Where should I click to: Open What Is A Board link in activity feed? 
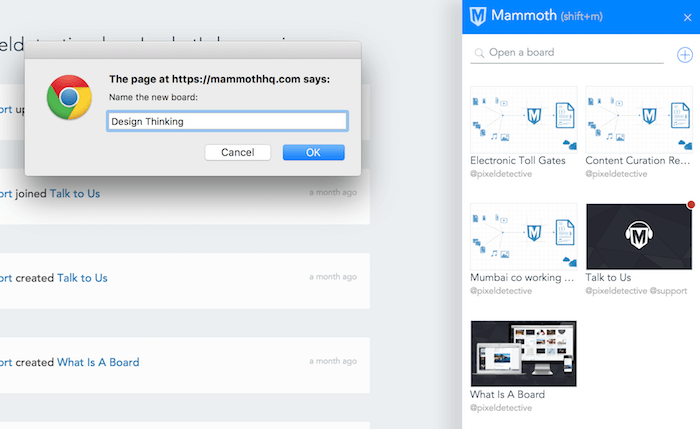[x=98, y=362]
